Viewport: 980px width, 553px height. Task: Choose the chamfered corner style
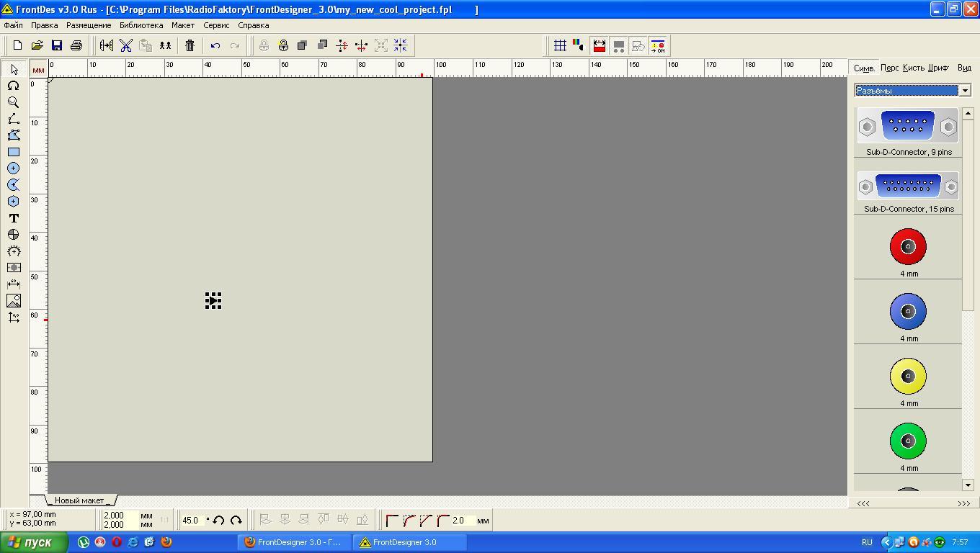click(427, 520)
